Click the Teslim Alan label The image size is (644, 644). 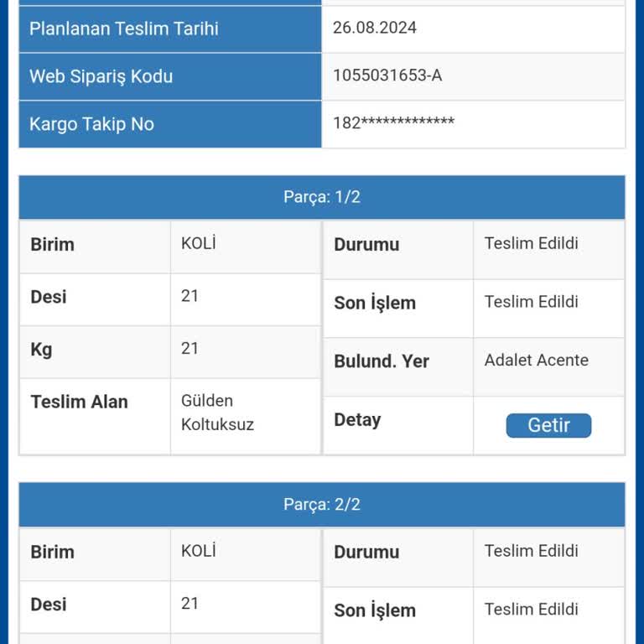[80, 402]
